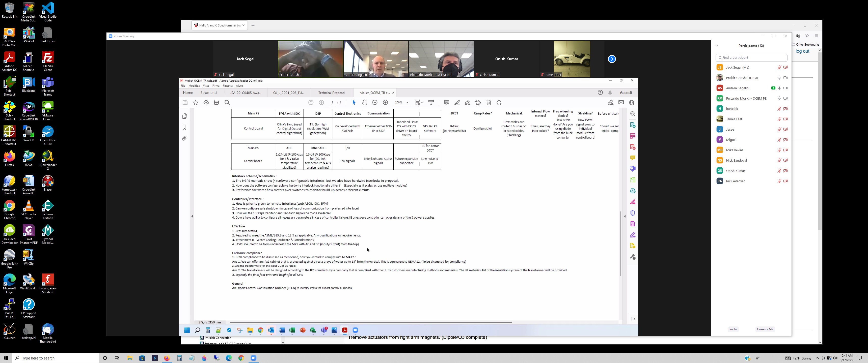Click the find text magnifier icon in Acrobat
This screenshot has width=868, height=363.
(x=227, y=102)
